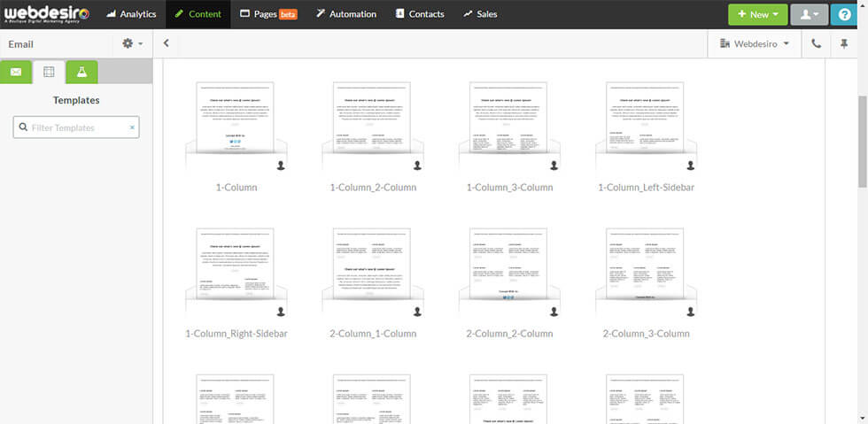Click the vertical page scrollbar thumb

click(x=863, y=141)
